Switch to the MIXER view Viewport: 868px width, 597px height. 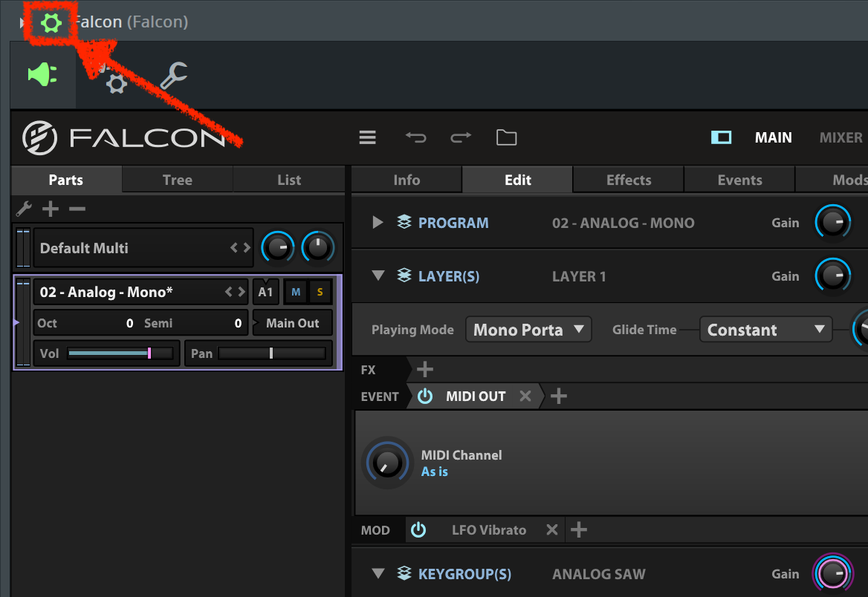point(841,137)
